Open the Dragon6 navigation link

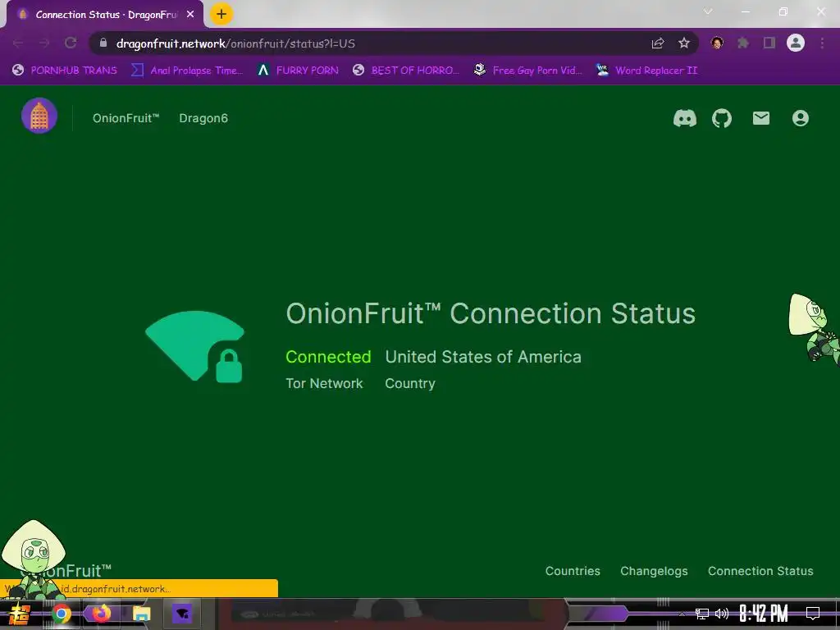point(203,118)
